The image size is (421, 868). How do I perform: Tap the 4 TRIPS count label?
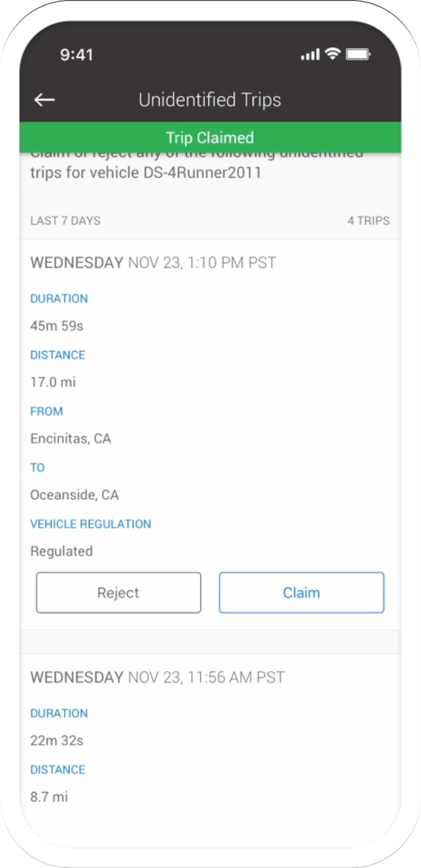pos(368,221)
